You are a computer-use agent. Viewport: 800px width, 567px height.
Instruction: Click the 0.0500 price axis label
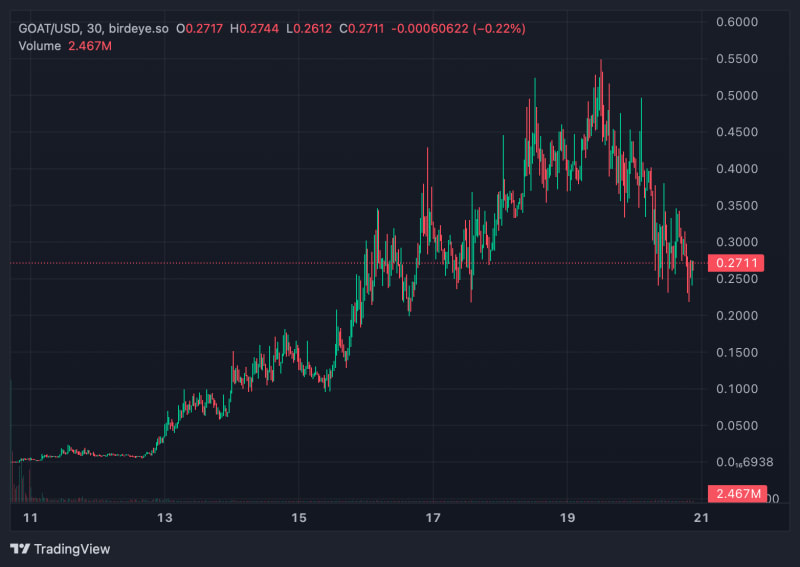tap(737, 426)
